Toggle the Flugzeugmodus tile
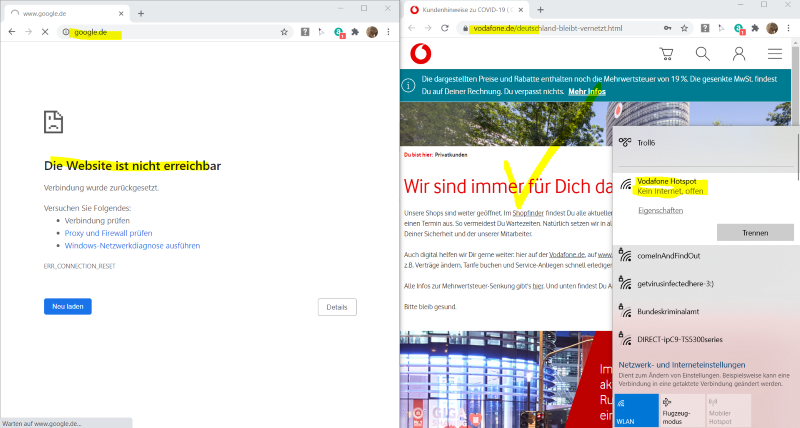This screenshot has width=800, height=428. pos(682,410)
